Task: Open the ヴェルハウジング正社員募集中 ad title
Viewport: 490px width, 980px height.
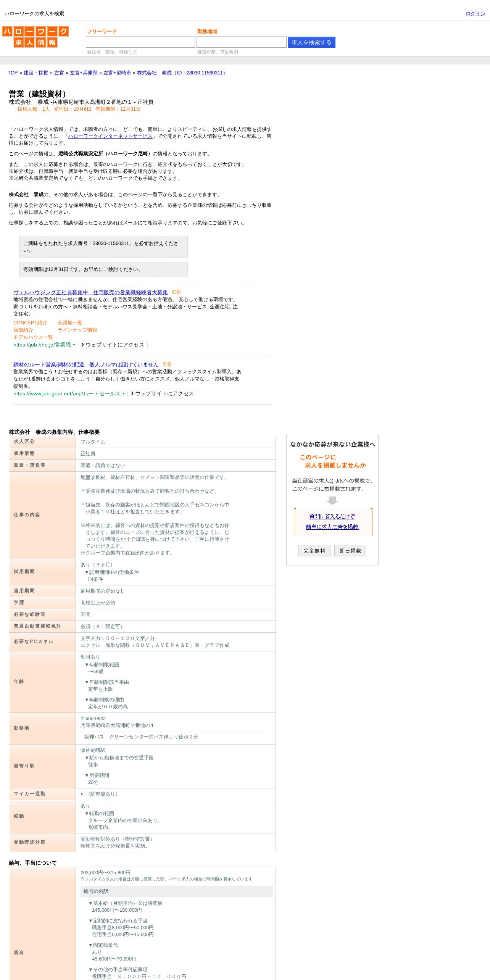Action: point(90,292)
